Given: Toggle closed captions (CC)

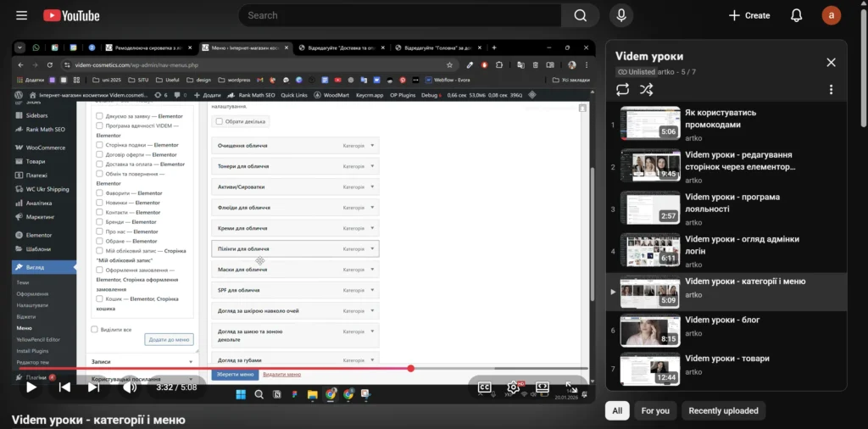Looking at the screenshot, I should pyautogui.click(x=484, y=387).
